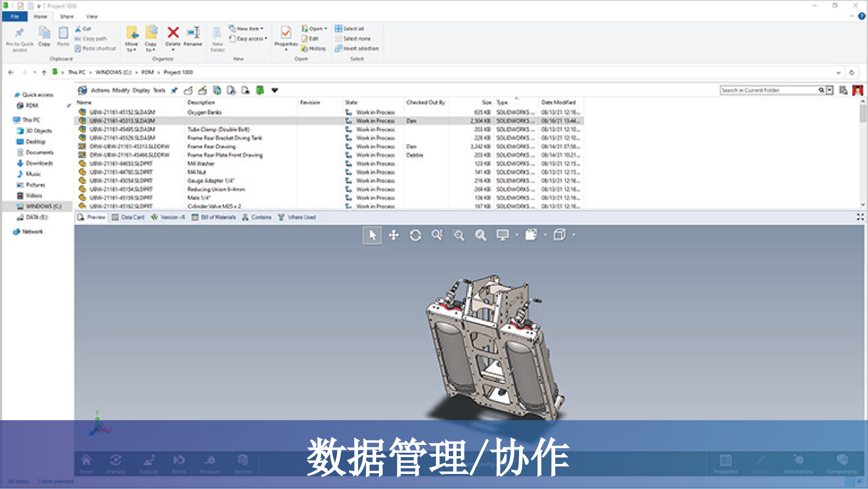This screenshot has height=489, width=868.
Task: Click PDM in the address breadcrumb
Action: pos(147,72)
